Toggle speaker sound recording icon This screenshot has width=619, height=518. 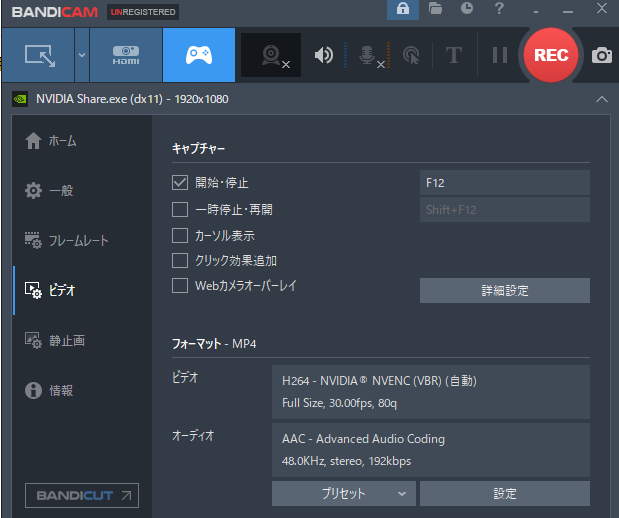point(324,55)
